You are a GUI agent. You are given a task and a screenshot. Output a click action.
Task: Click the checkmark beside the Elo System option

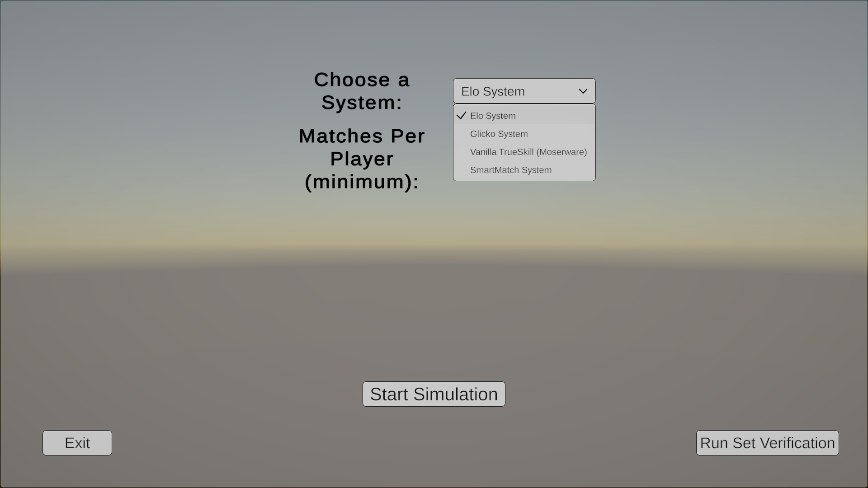(461, 116)
